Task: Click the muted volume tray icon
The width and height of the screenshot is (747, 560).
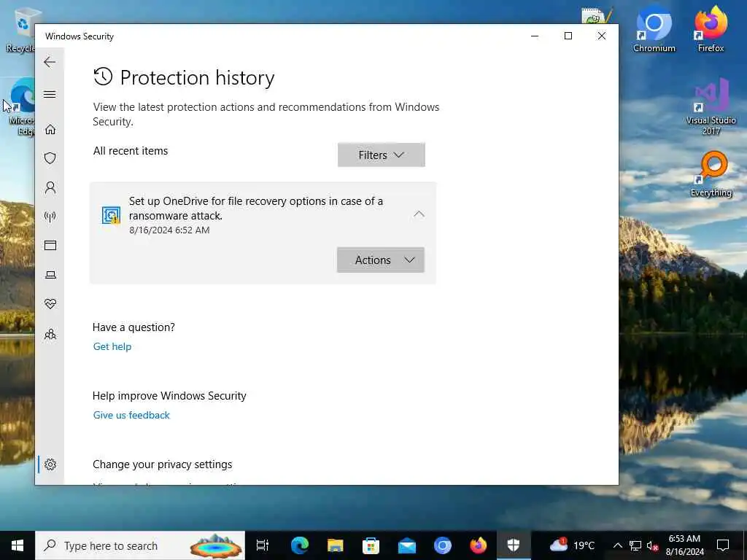Action: (x=653, y=545)
